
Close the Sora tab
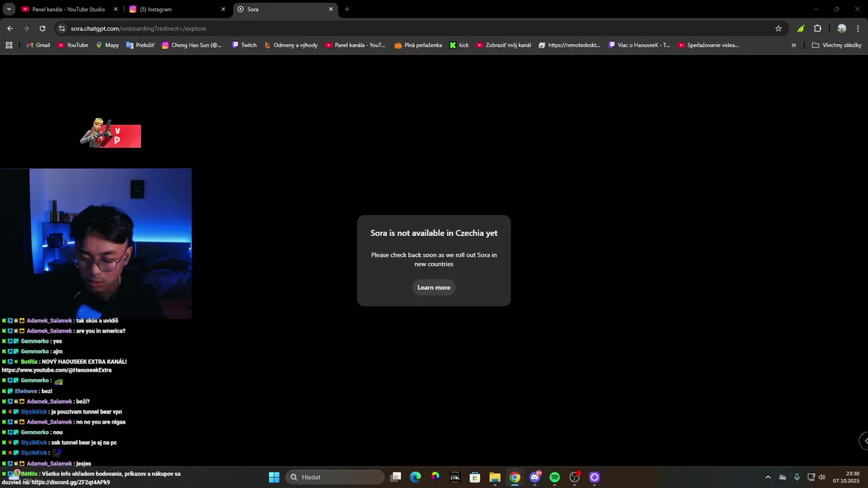click(x=331, y=9)
